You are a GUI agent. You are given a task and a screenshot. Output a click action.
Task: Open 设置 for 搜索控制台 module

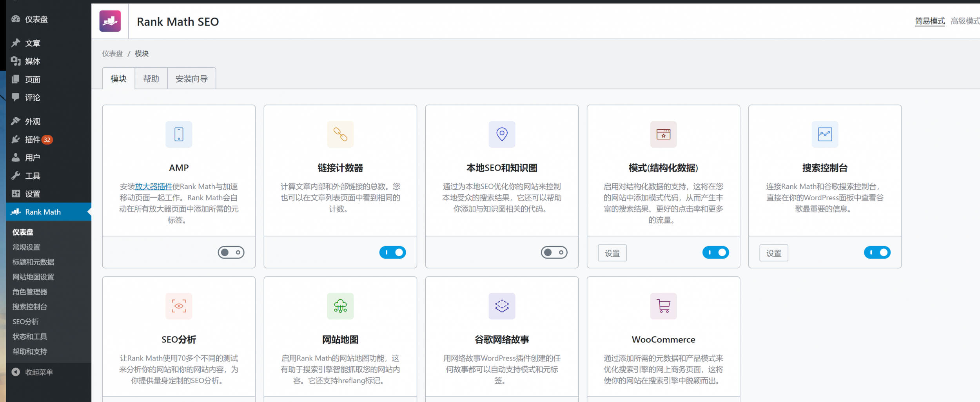tap(774, 253)
